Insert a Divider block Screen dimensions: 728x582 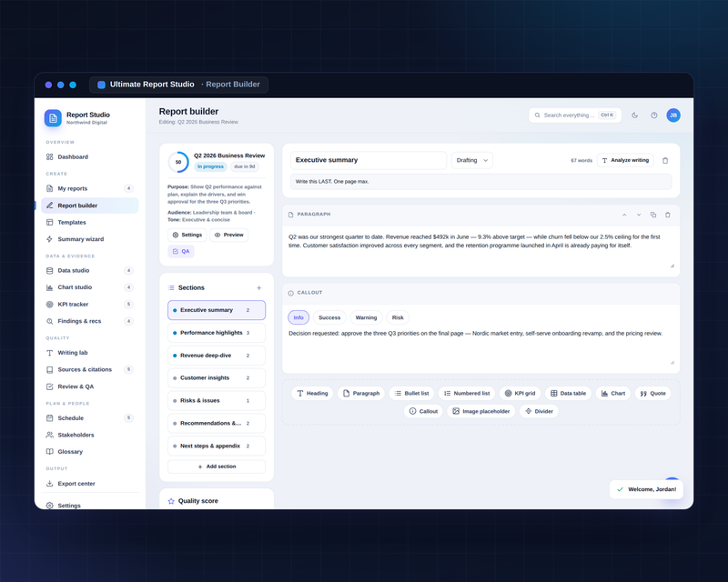click(x=539, y=411)
